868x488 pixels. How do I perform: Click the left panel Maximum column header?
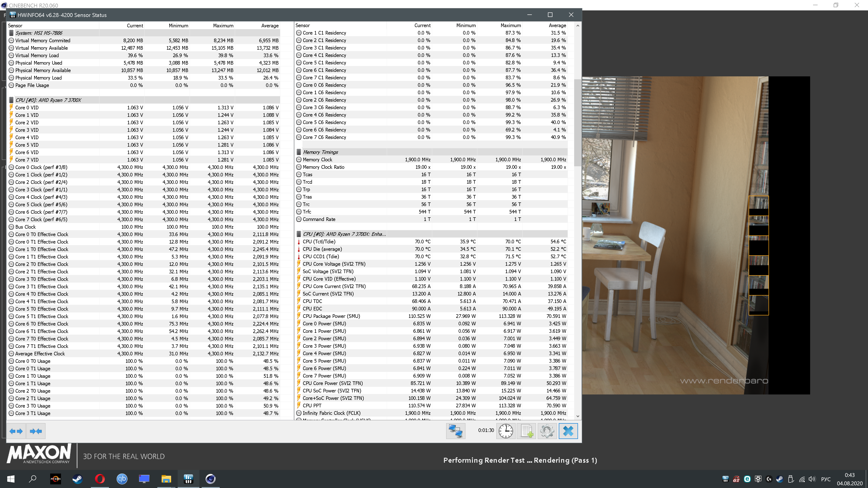pos(223,26)
